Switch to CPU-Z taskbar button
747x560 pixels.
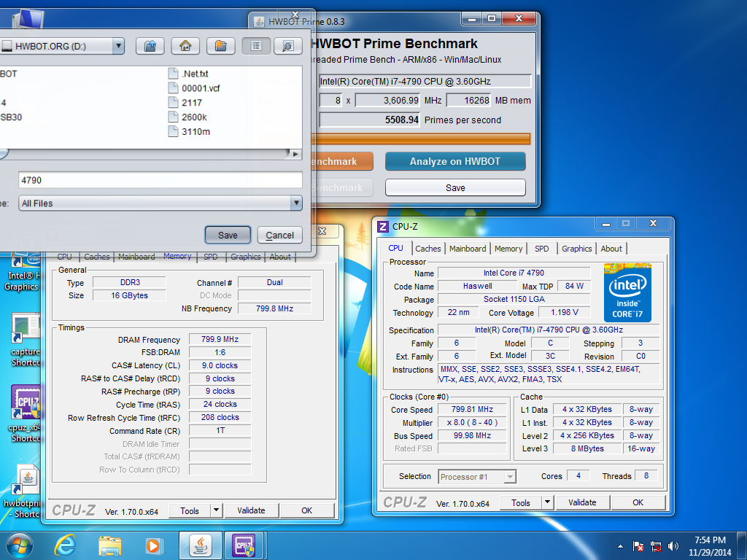[244, 545]
